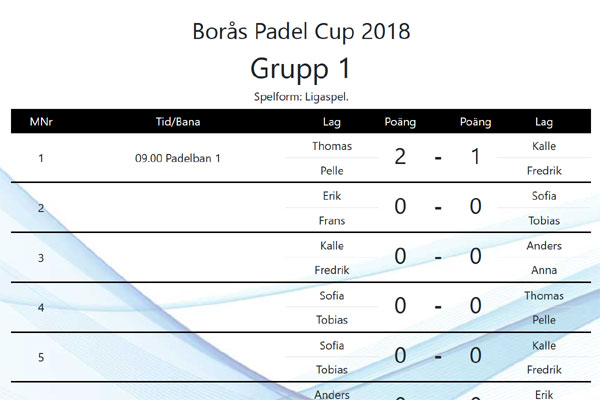Click match number 4 row cell
This screenshot has height=400, width=600.
[41, 307]
